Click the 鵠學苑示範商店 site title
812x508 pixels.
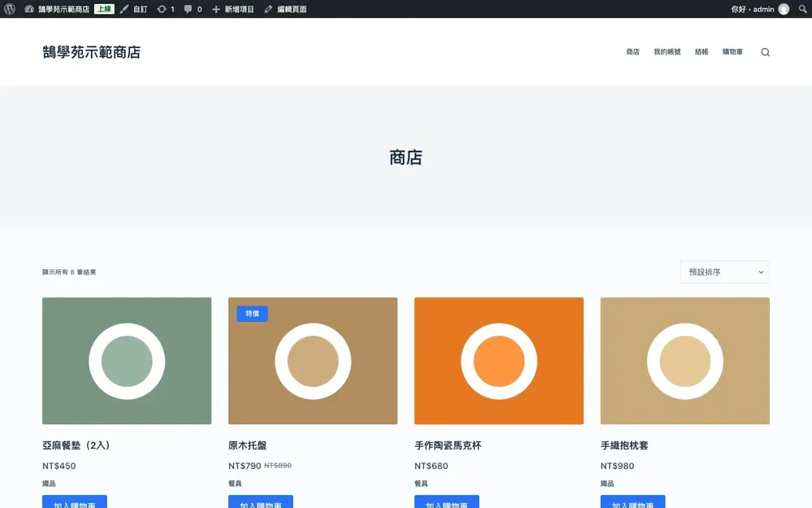pos(92,52)
